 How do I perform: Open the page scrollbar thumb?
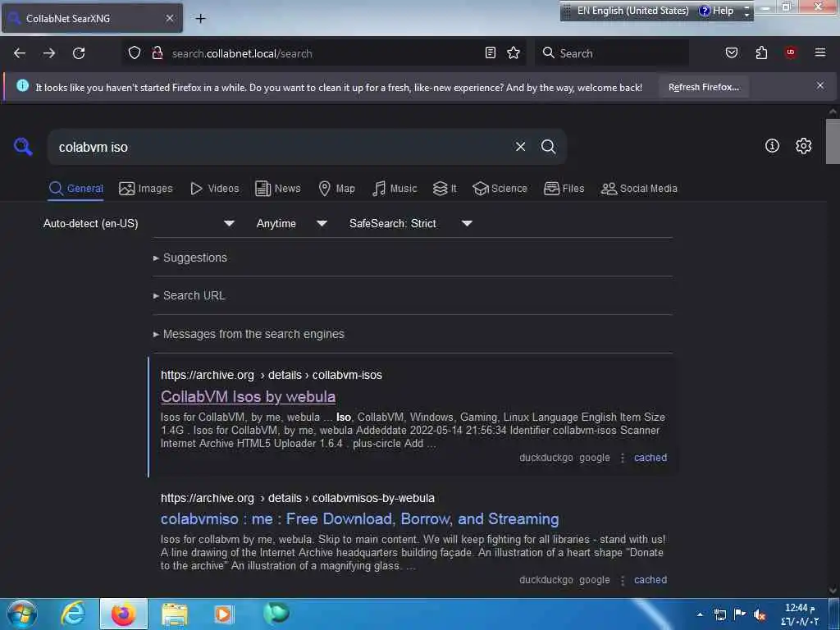(x=833, y=141)
